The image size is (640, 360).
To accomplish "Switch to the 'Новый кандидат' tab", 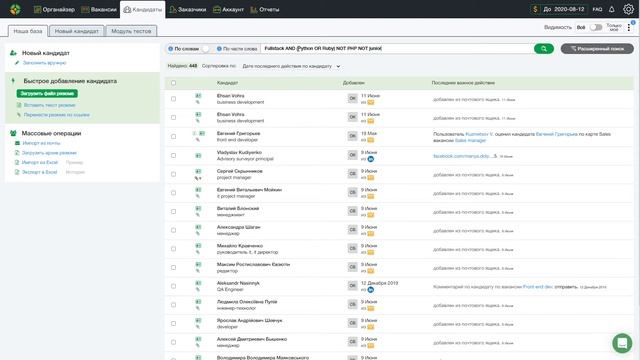I will [x=77, y=31].
